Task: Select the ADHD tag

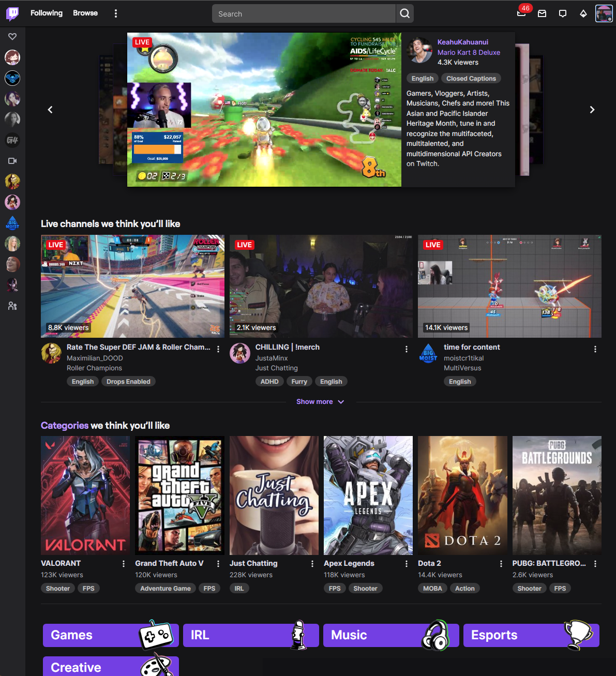Action: [x=269, y=382]
